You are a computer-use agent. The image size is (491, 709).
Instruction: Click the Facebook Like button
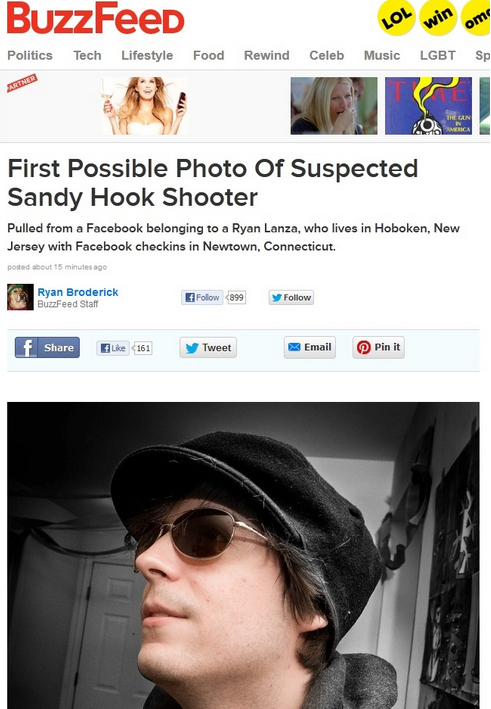coord(113,348)
